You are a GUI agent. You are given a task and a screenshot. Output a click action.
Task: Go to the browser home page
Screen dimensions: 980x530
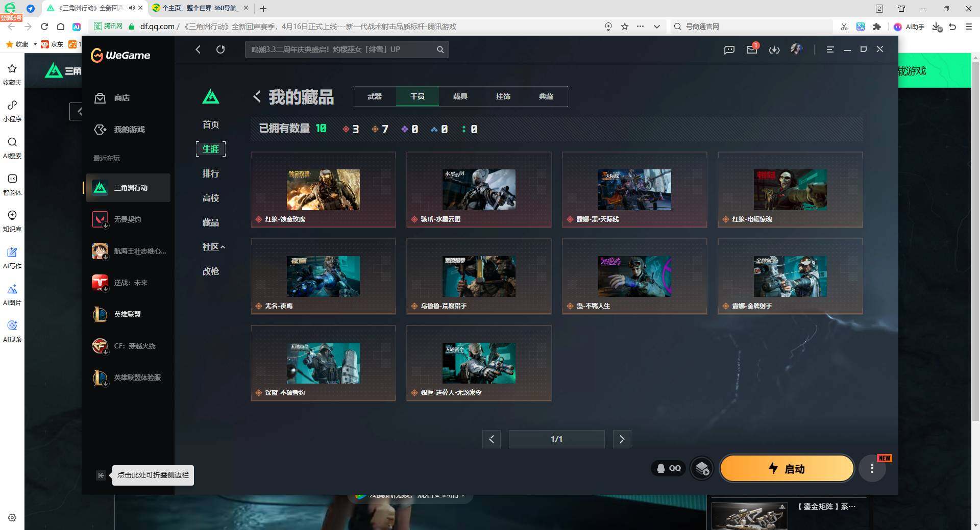61,27
